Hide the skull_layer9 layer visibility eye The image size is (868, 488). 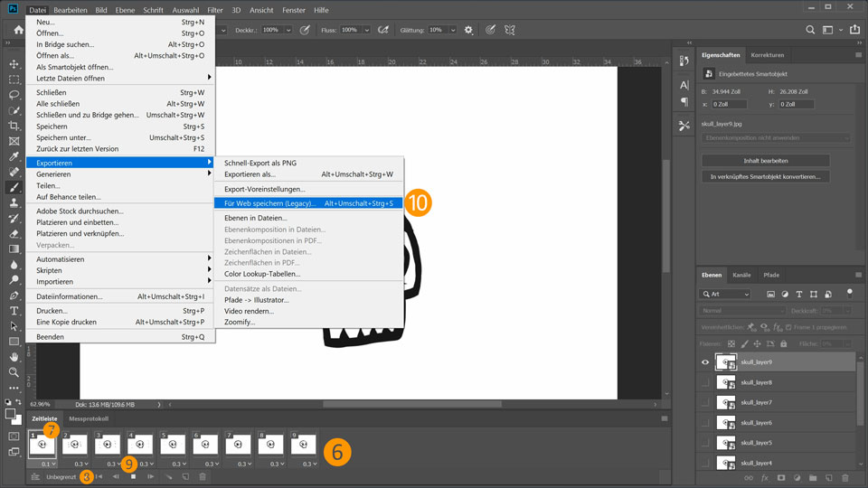tap(705, 361)
